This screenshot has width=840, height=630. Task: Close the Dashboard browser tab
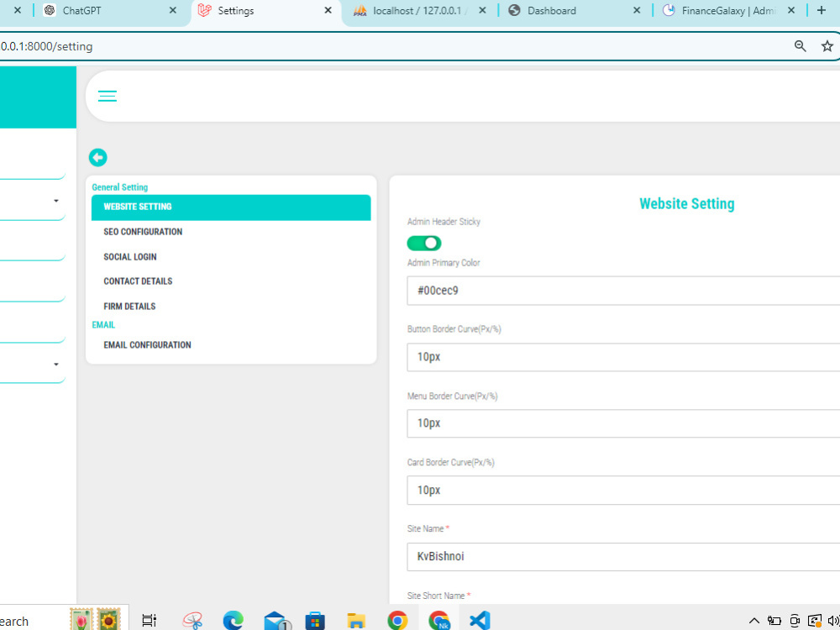(637, 11)
